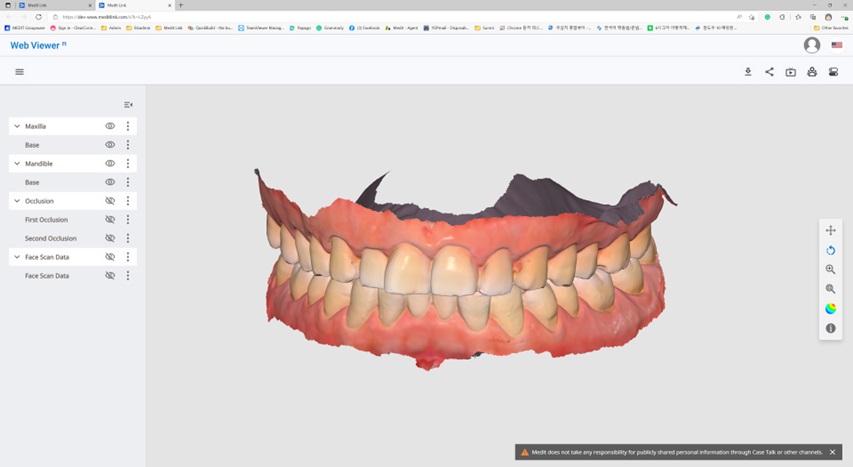
Task: Select the Occlusion tree row label
Action: [x=39, y=201]
